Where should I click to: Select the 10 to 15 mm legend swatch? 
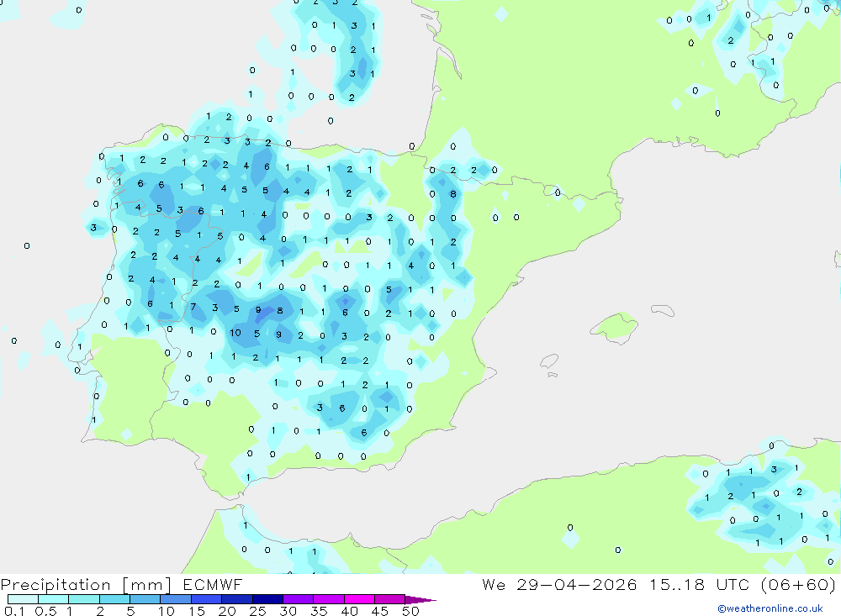(176, 599)
